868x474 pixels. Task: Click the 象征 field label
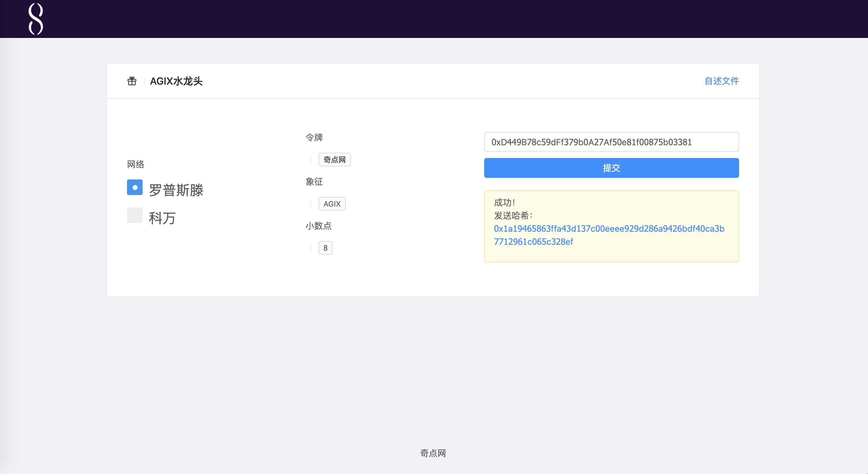point(314,182)
